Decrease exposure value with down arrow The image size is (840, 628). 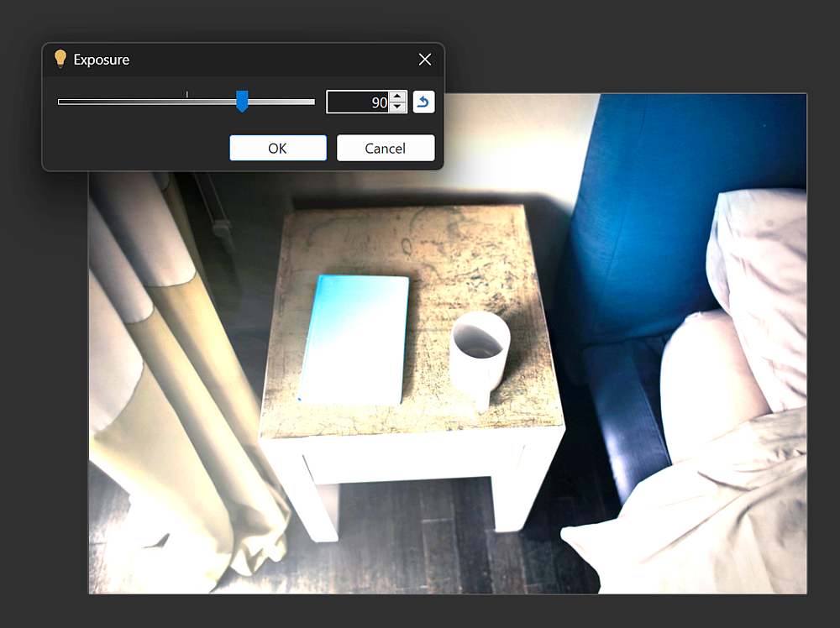(397, 107)
